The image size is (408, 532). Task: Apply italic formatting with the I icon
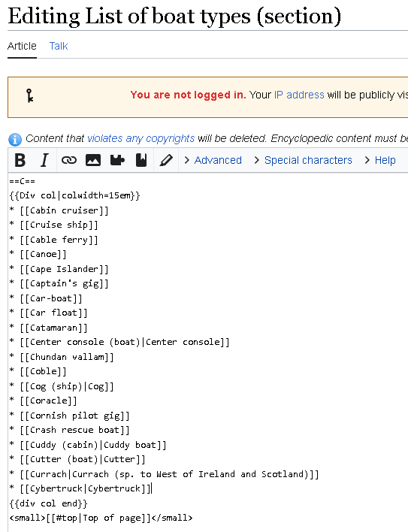click(44, 160)
